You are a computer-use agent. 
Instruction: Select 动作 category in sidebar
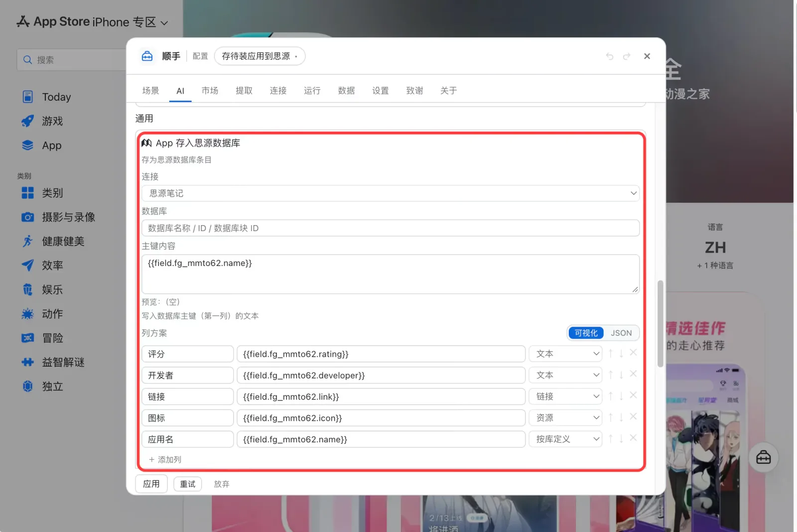43,314
